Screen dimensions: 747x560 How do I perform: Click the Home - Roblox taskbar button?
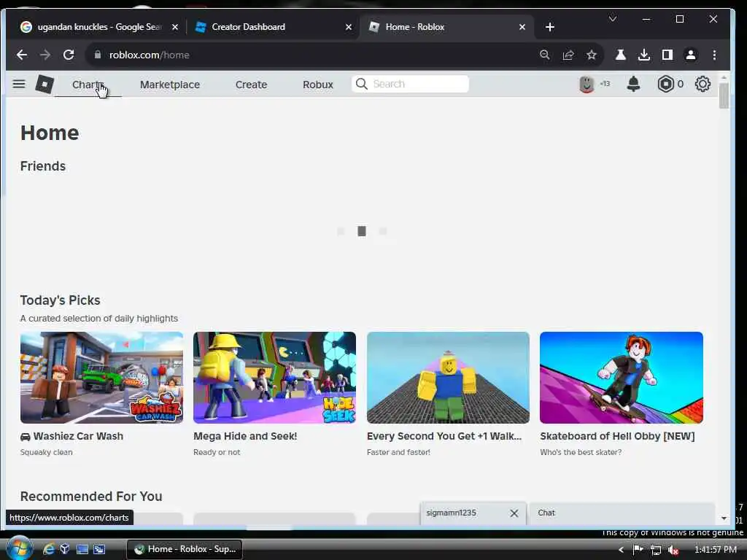[185, 549]
